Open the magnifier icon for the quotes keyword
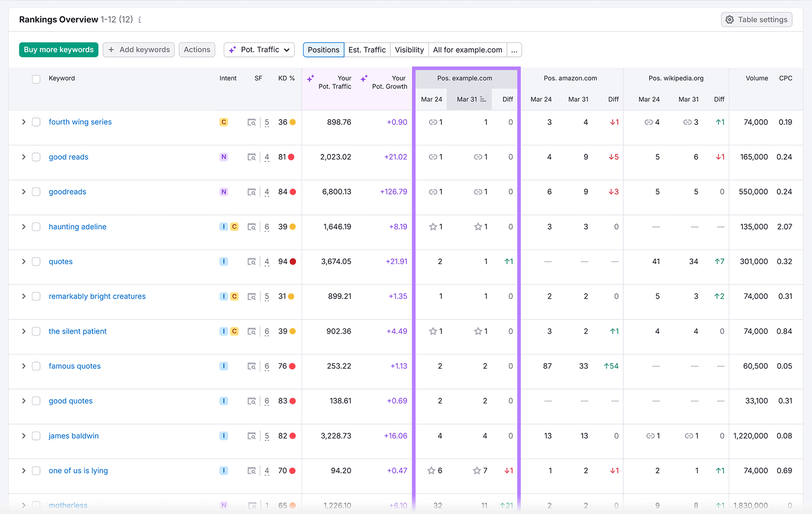This screenshot has height=514, width=812. 252,262
